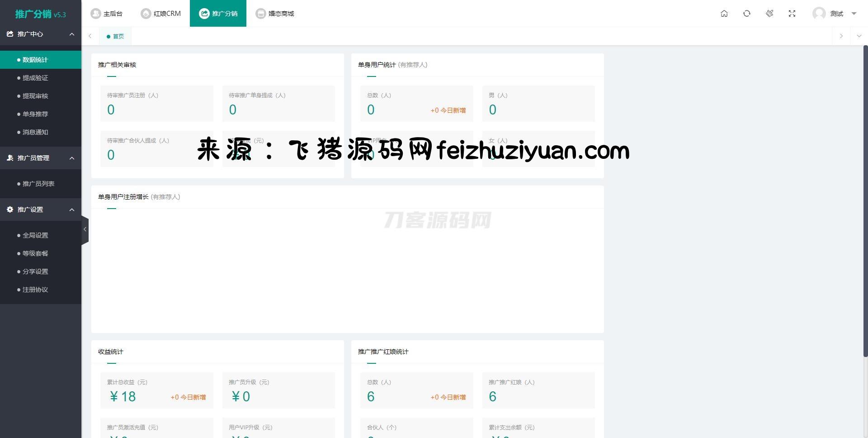The height and width of the screenshot is (438, 868).
Task: Open 全局设置 in sidebar
Action: (41, 235)
